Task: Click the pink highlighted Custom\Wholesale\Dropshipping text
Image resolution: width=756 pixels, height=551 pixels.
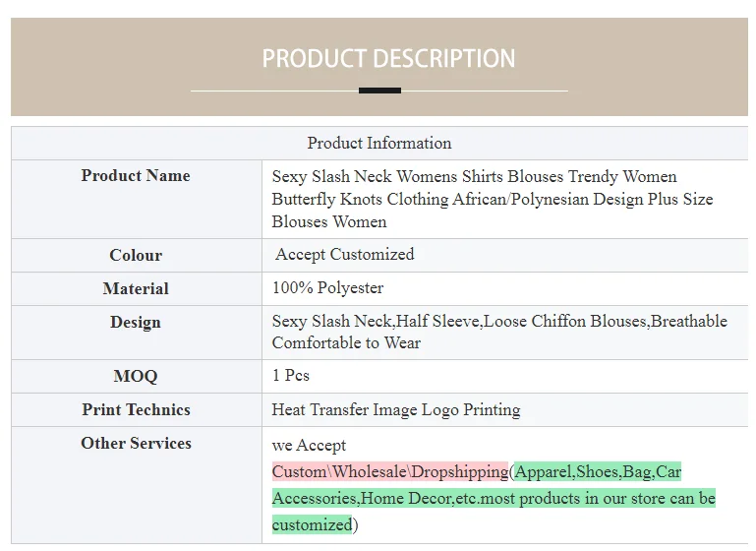Action: click(x=390, y=471)
